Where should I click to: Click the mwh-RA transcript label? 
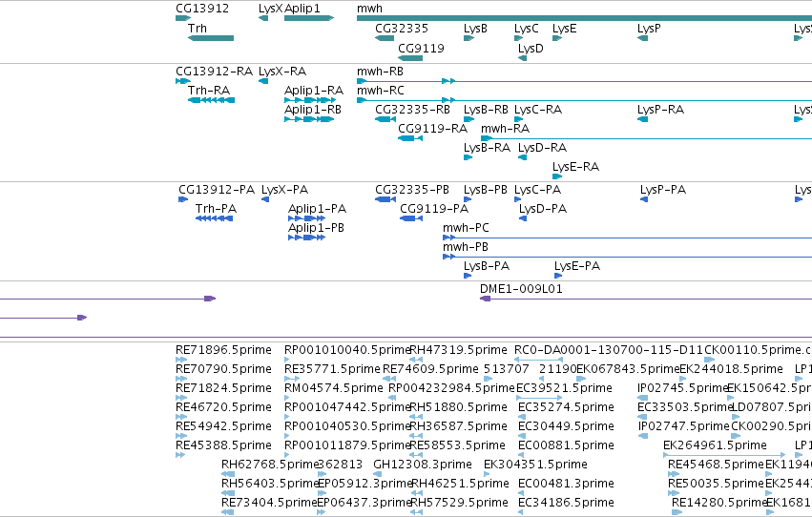coord(505,129)
